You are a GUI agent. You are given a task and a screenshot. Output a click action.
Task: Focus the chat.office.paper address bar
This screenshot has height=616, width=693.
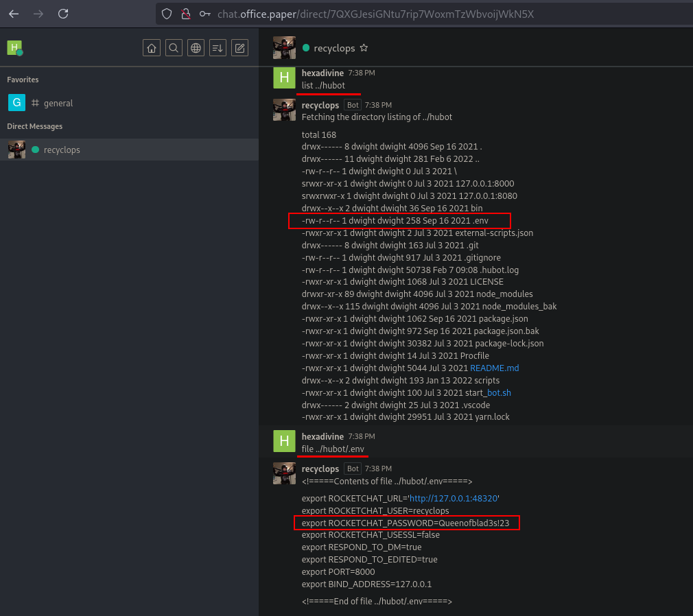tap(375, 14)
